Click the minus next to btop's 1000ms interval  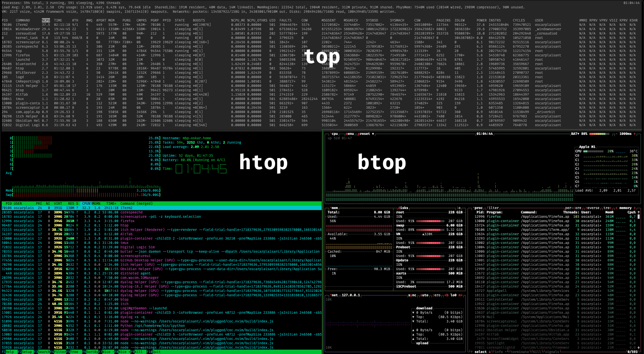(616, 134)
